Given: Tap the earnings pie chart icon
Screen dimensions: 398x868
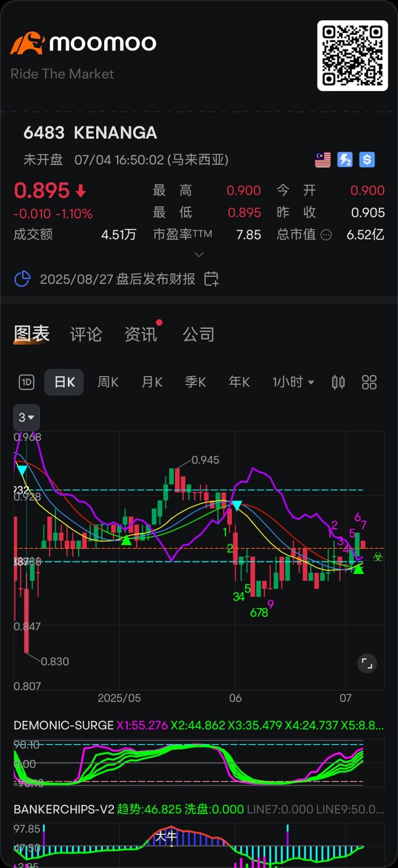Looking at the screenshot, I should click(22, 279).
